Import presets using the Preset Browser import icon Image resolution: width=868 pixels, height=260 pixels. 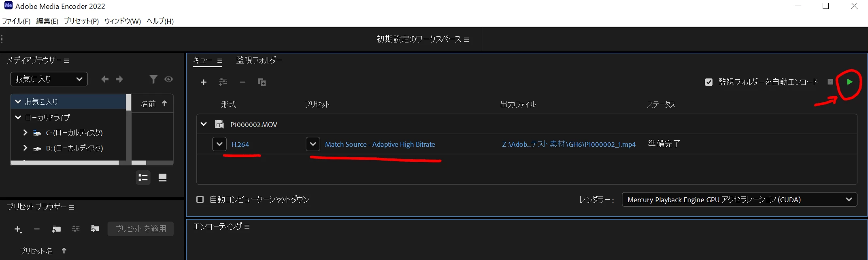point(95,229)
